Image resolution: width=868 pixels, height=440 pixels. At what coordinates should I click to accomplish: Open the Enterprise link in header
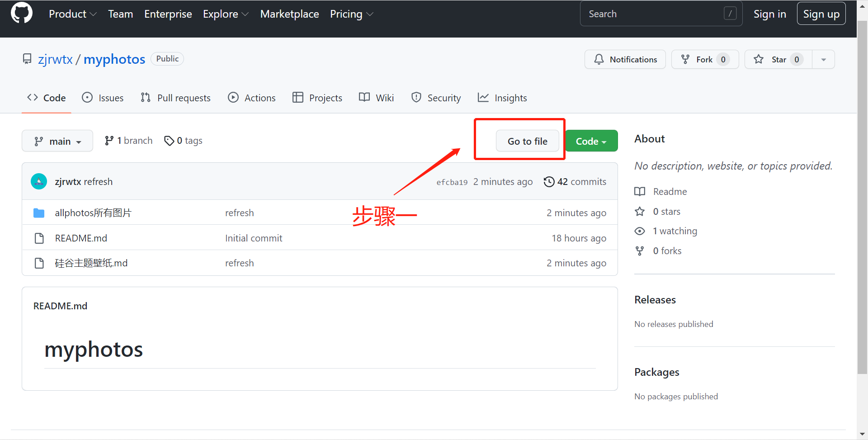click(168, 14)
